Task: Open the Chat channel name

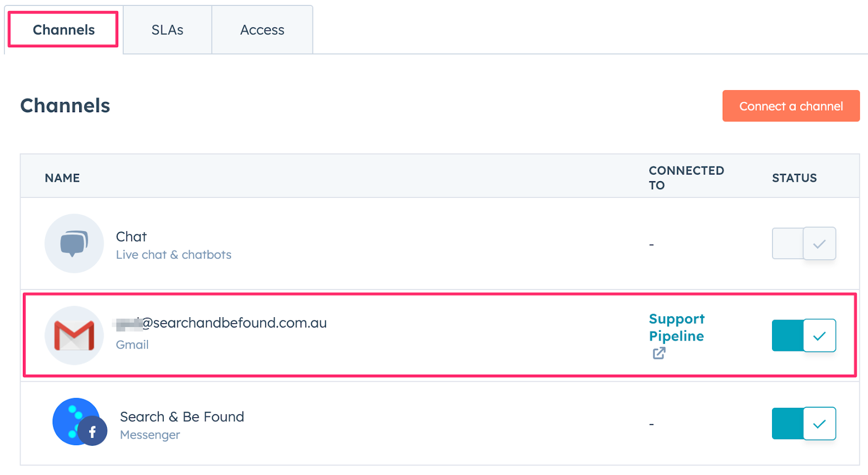Action: click(x=131, y=237)
